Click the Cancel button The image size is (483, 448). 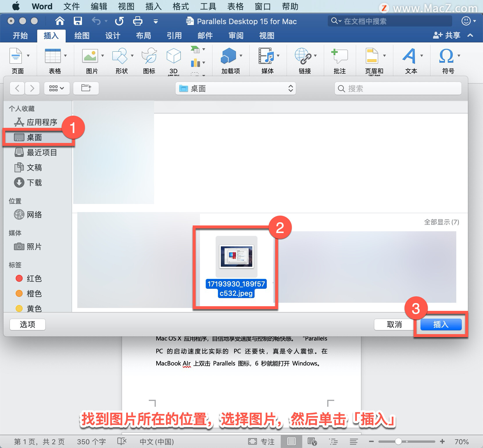point(394,324)
